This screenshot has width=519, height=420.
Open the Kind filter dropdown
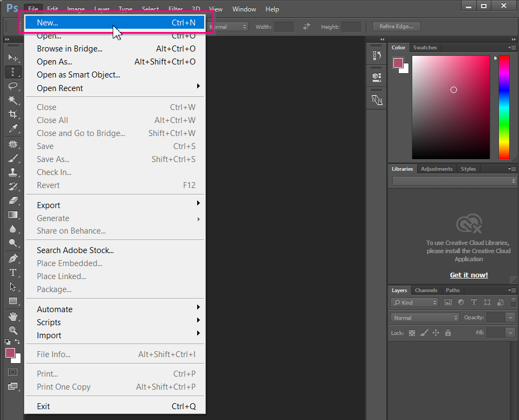[414, 302]
